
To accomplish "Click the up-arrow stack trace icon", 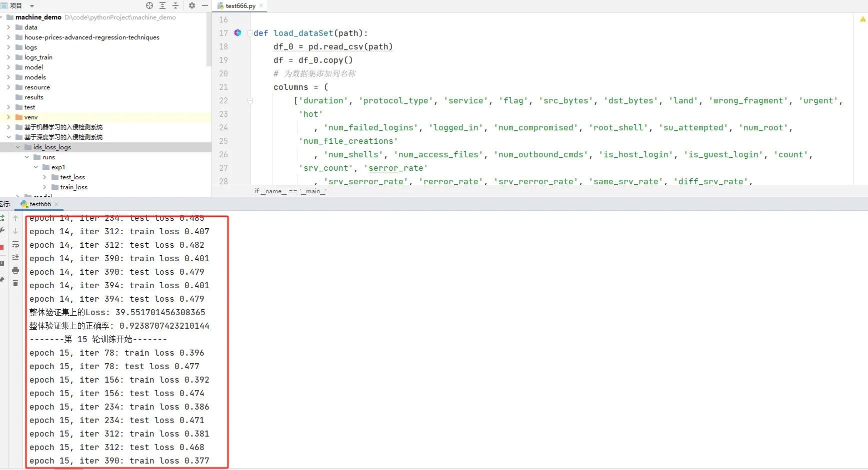I will coord(15,218).
